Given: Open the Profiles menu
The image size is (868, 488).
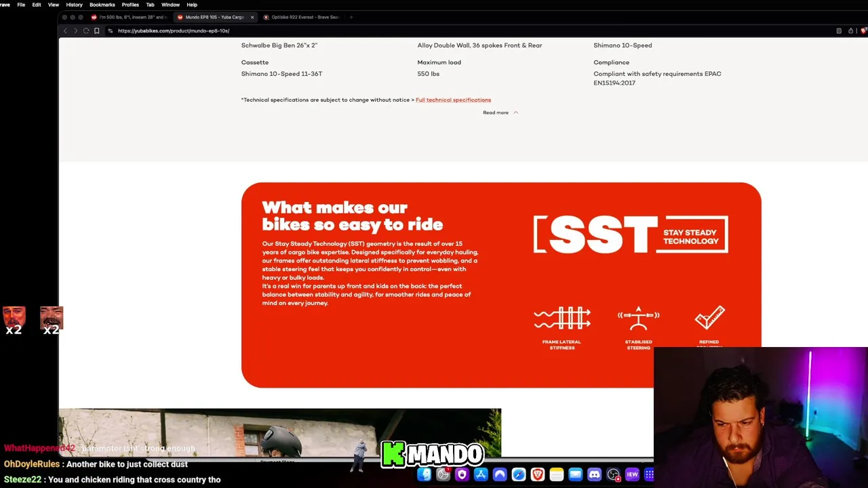Looking at the screenshot, I should 130,5.
